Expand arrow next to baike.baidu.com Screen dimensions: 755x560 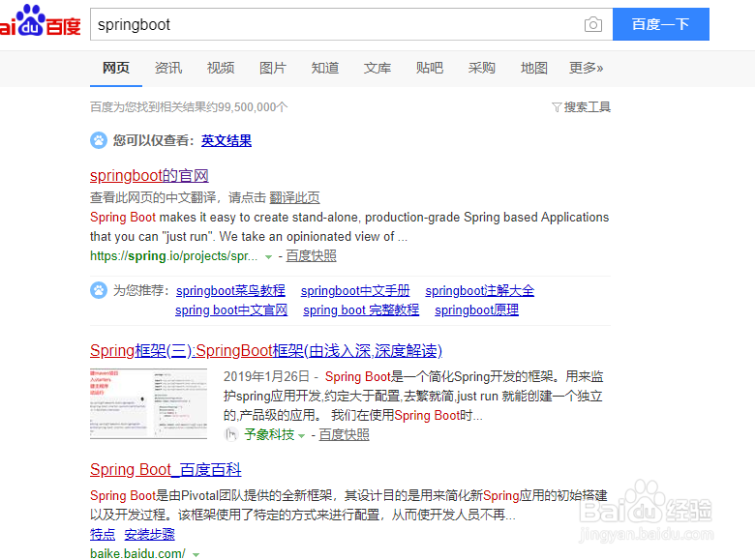(196, 555)
